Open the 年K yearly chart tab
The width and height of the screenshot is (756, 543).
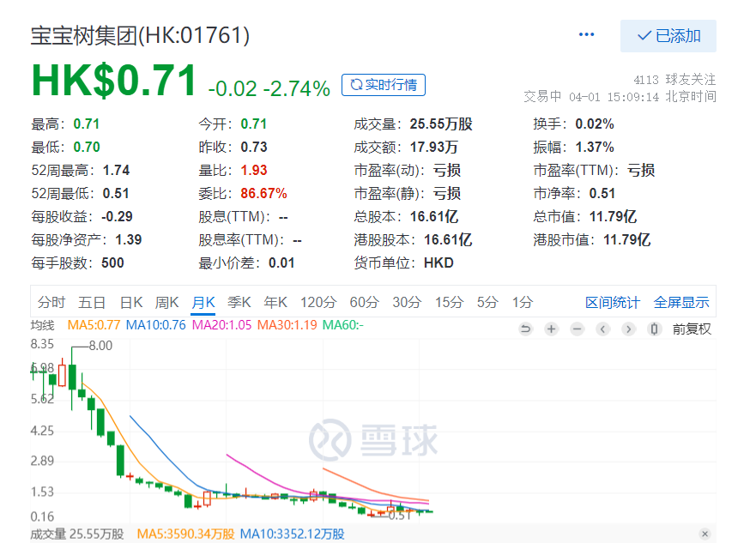click(275, 302)
